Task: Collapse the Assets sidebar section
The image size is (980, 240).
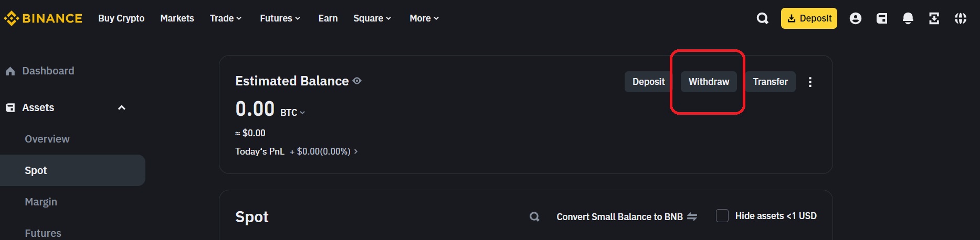Action: point(121,107)
